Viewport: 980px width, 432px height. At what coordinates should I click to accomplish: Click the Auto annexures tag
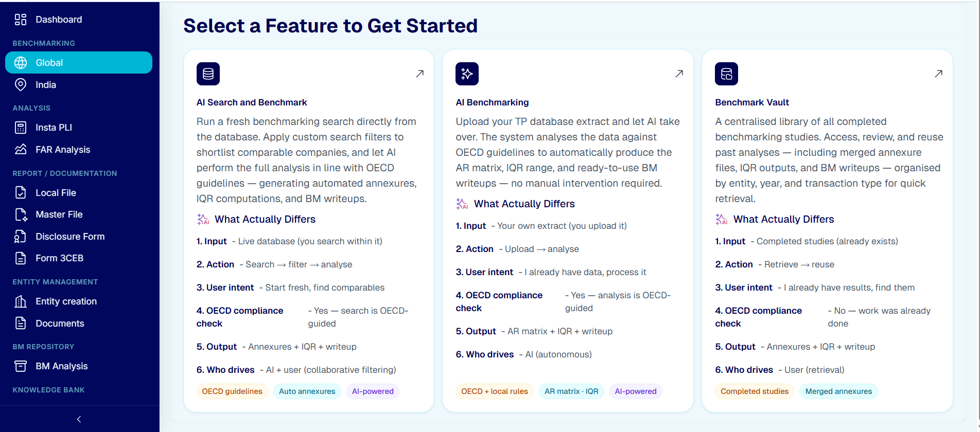[307, 391]
